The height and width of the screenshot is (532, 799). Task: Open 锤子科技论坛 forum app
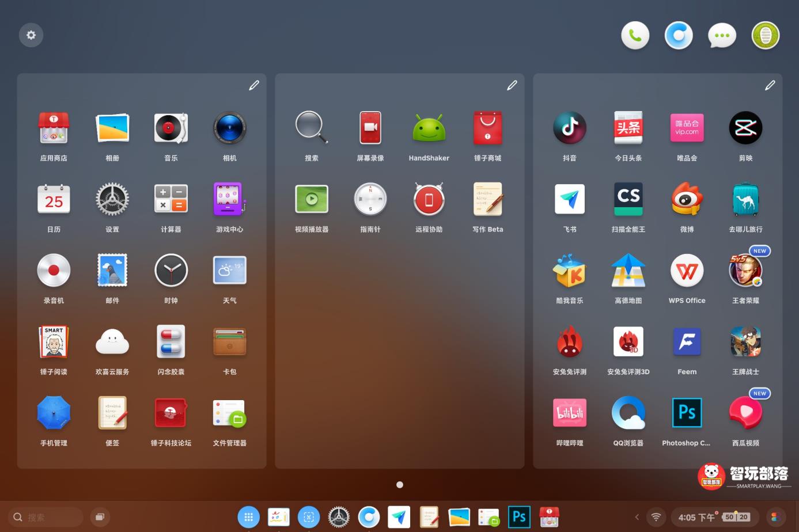tap(171, 413)
